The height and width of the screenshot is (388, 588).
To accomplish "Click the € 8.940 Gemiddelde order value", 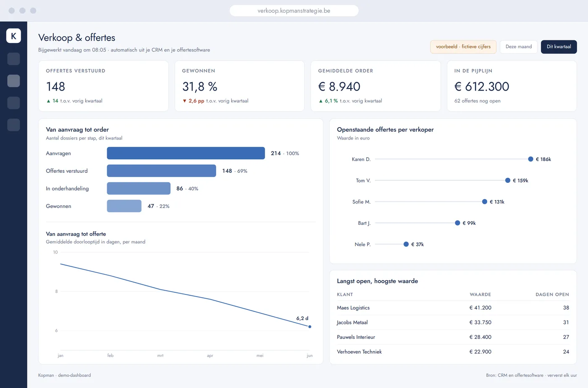I will pos(339,86).
